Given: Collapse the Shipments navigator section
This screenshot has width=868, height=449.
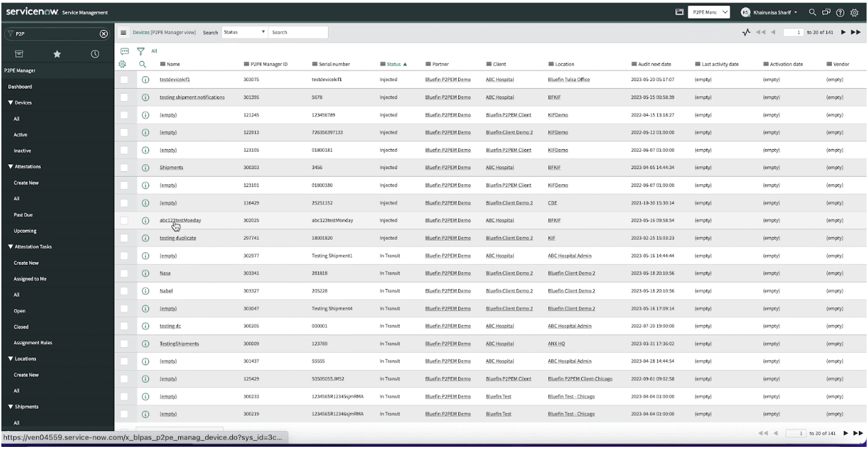Looking at the screenshot, I should click(x=23, y=407).
